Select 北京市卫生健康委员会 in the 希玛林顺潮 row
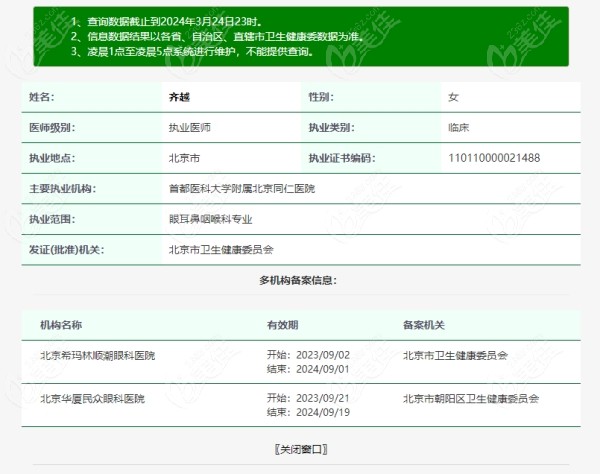Viewport: 600px width, 474px height. pyautogui.click(x=455, y=356)
